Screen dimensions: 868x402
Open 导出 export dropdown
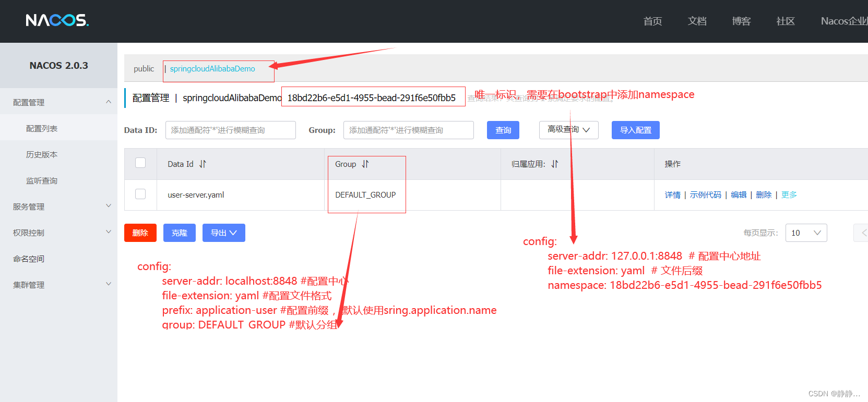point(224,233)
